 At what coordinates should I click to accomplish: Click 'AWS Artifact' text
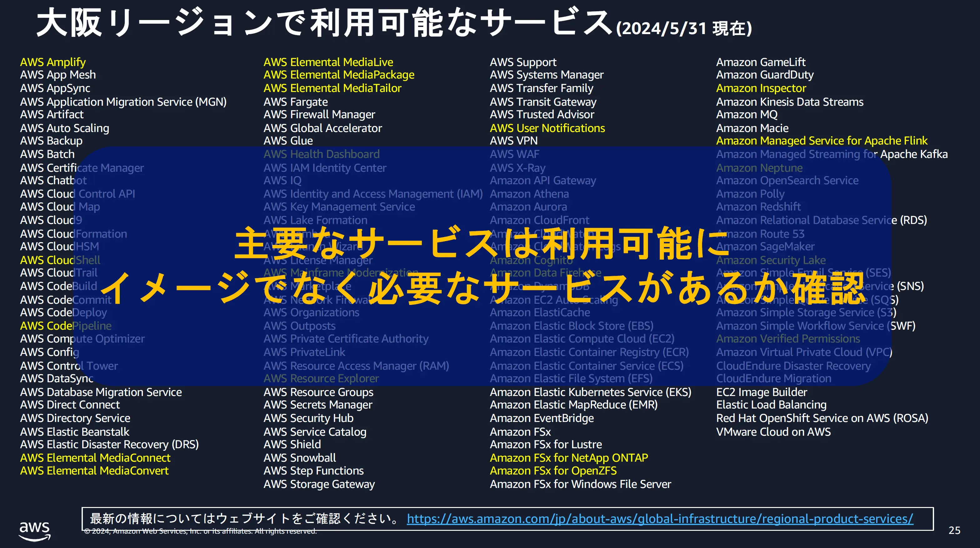click(52, 114)
